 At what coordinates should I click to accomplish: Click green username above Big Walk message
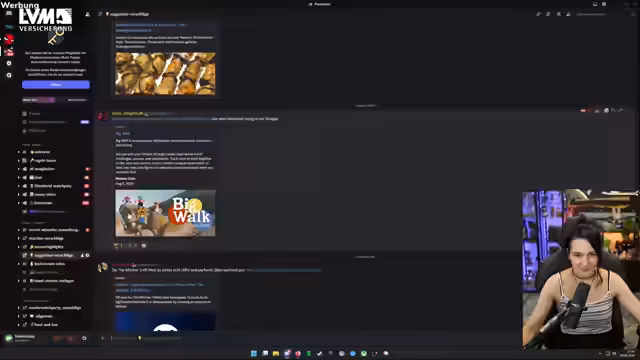128,113
